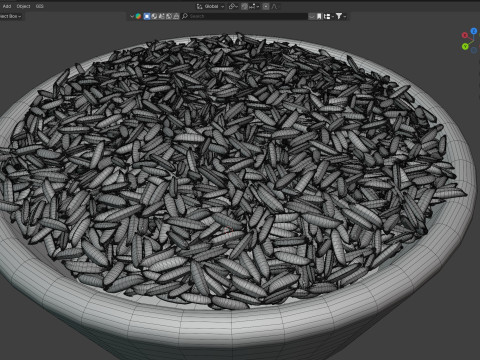Click into the Search input field
The width and height of the screenshot is (480, 360).
245,16
